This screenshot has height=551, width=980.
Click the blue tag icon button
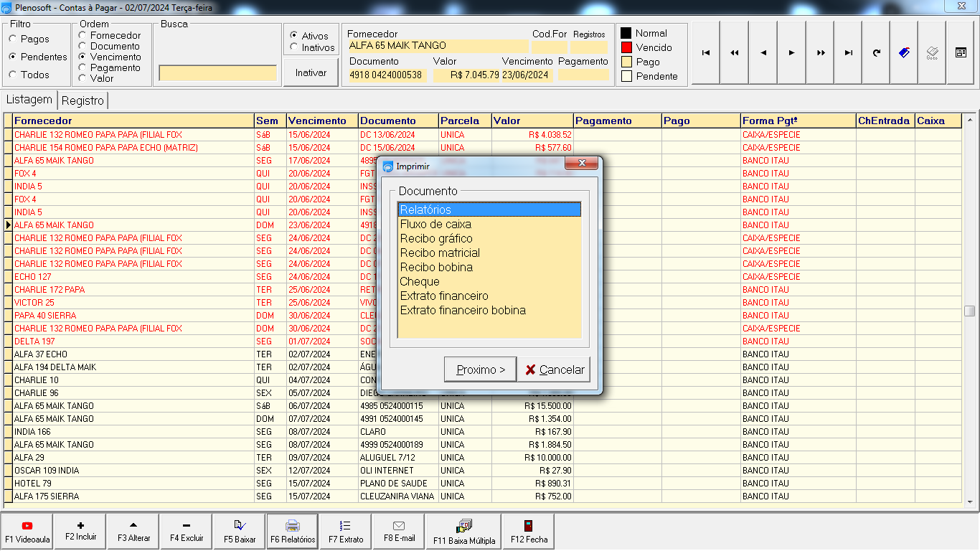click(x=905, y=53)
